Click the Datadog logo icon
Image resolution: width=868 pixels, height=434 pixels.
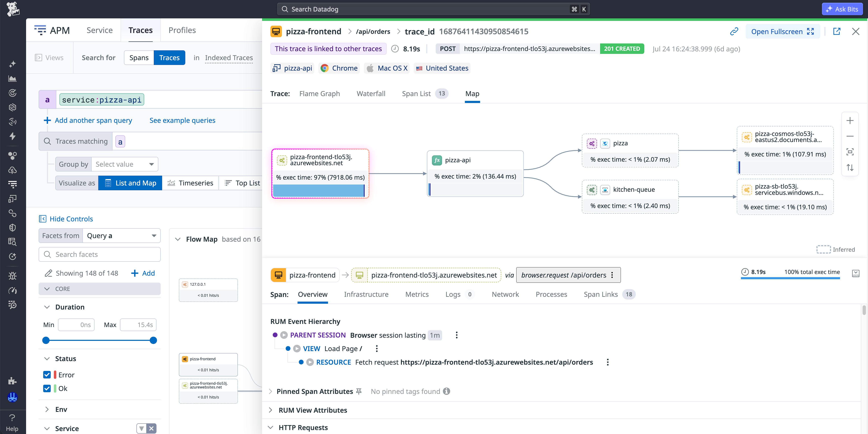13,9
